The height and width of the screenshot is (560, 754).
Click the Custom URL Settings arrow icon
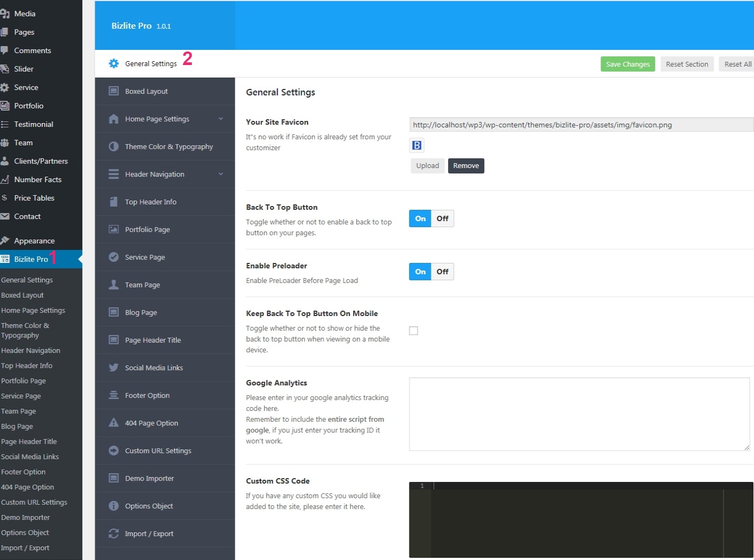coord(114,450)
